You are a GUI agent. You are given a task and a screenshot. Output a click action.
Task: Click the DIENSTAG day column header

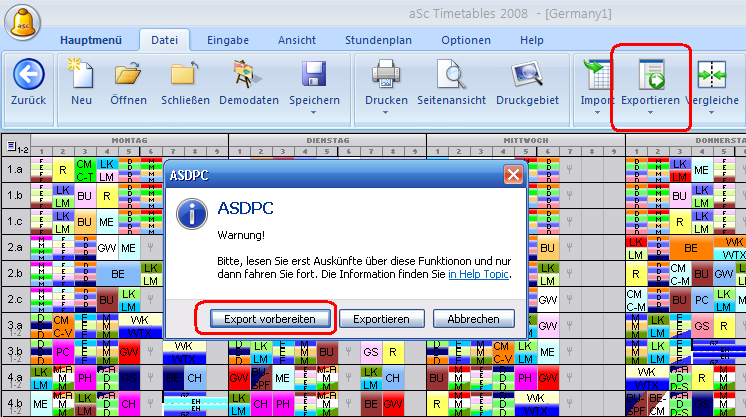pos(328,140)
